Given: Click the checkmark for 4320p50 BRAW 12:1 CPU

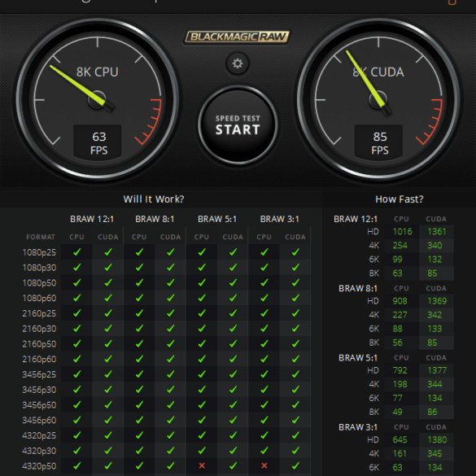Looking at the screenshot, I should (76, 465).
